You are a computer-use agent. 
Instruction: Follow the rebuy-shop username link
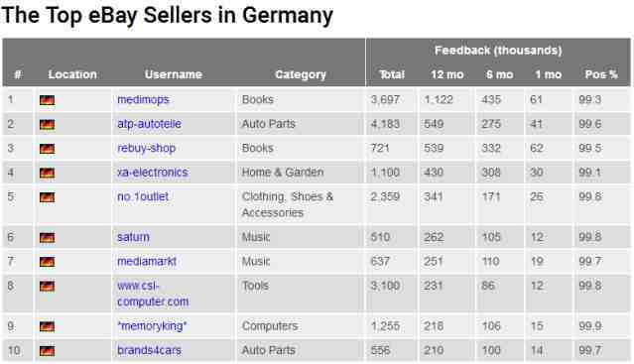tap(147, 148)
